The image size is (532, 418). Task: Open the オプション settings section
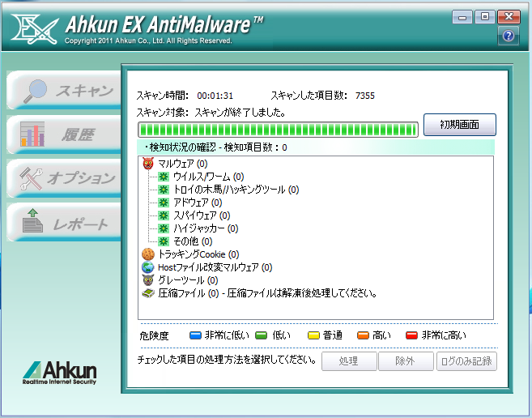point(64,178)
